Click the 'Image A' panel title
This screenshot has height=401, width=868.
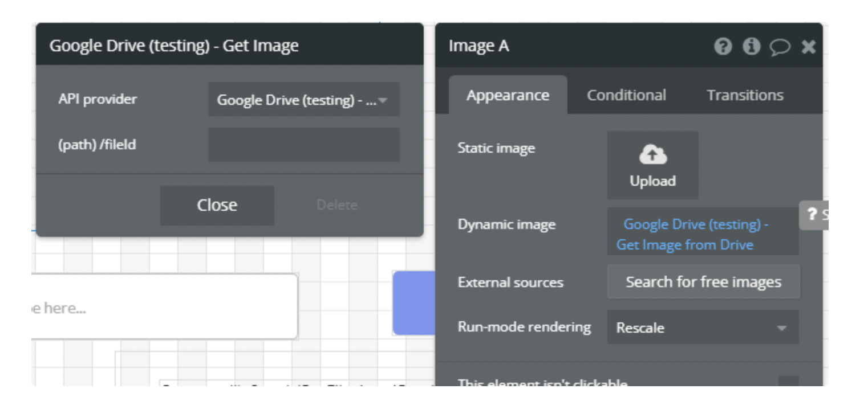[x=479, y=47]
